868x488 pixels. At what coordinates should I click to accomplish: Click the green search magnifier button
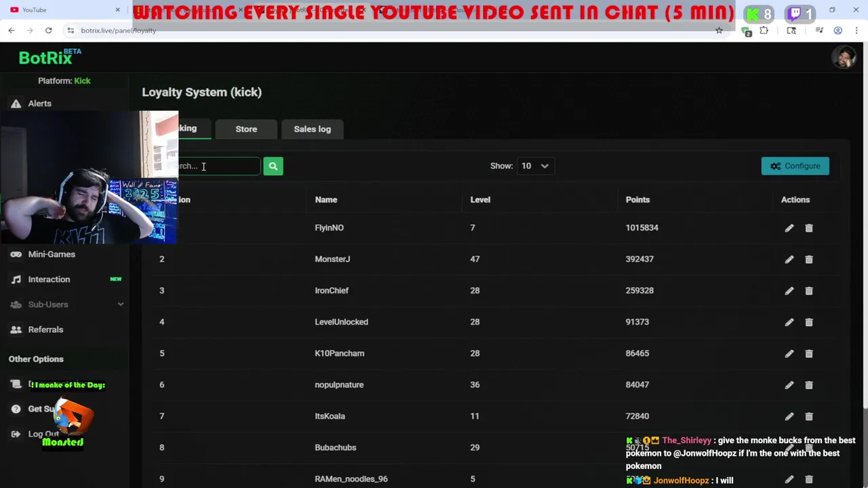coord(273,166)
